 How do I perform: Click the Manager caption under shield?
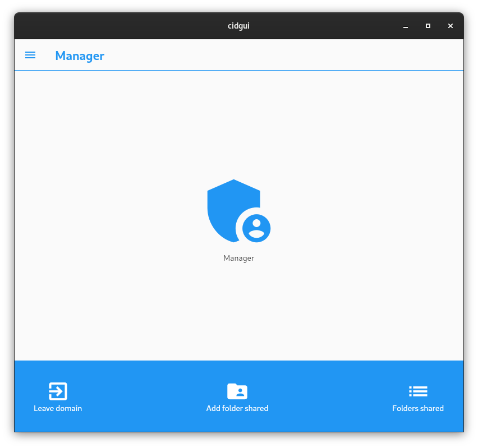tap(238, 258)
